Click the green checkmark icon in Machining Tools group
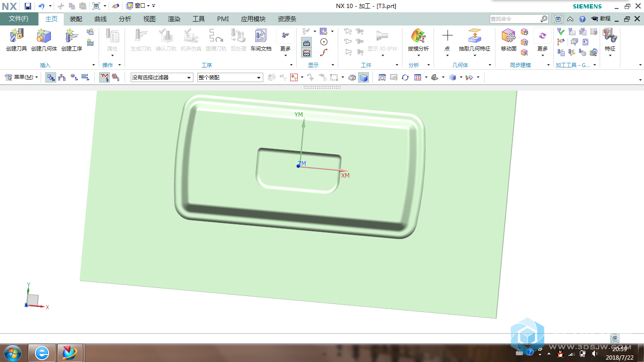Image resolution: width=644 pixels, height=362 pixels. tap(560, 32)
